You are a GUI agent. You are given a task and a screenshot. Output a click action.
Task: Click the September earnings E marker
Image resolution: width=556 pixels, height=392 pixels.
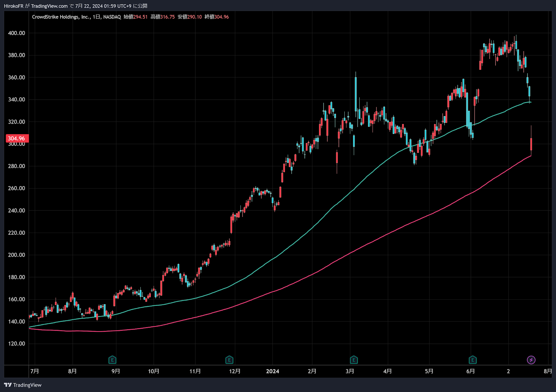pyautogui.click(x=112, y=360)
